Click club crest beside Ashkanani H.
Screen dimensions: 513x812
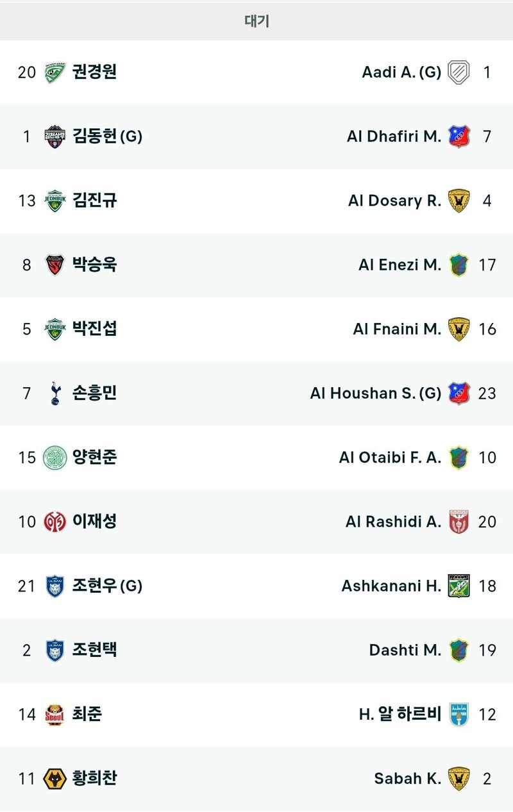pos(458,586)
